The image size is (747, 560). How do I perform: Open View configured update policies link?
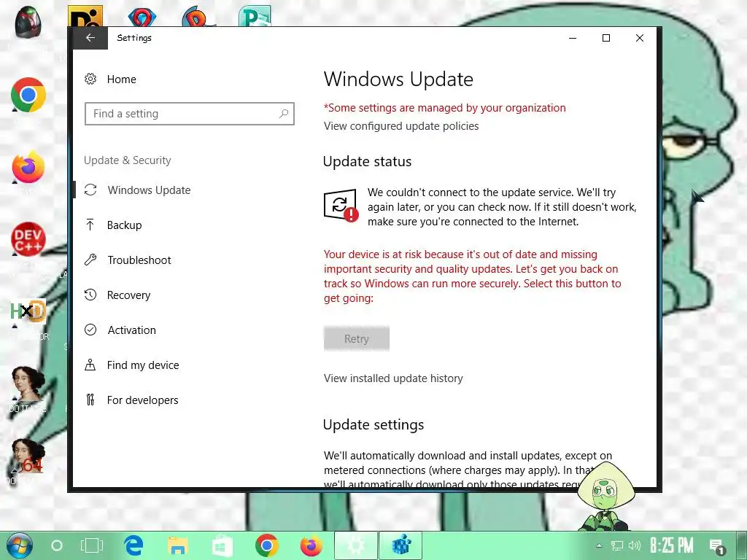[401, 126]
